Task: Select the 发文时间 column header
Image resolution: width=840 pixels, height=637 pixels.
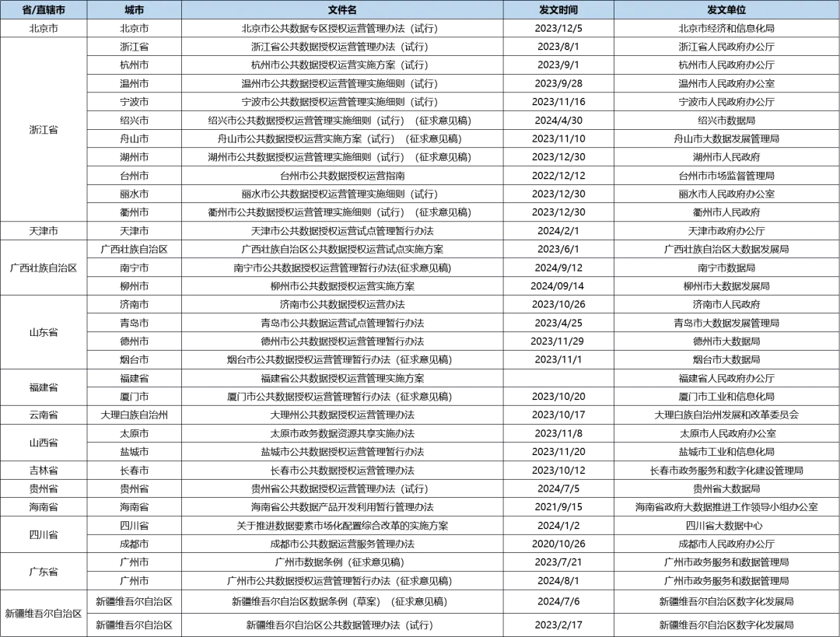Action: click(x=558, y=10)
